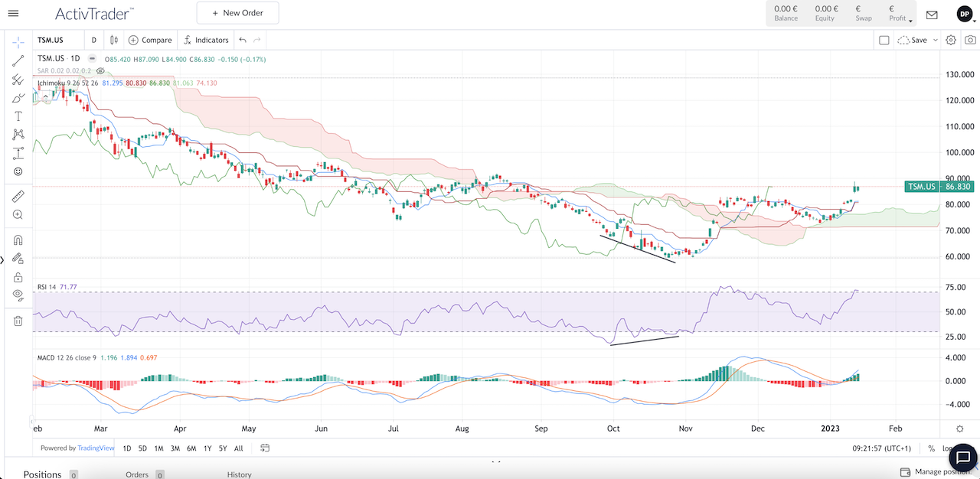Expand the left side panel arrow

point(2,260)
